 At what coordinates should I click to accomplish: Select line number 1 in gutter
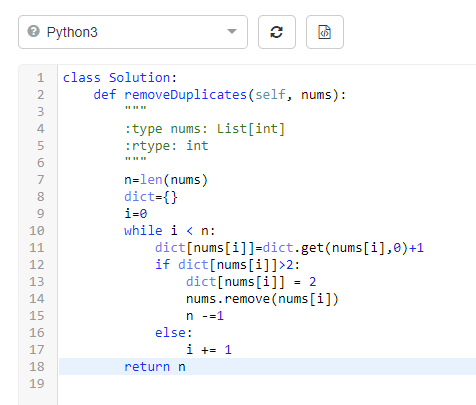40,78
